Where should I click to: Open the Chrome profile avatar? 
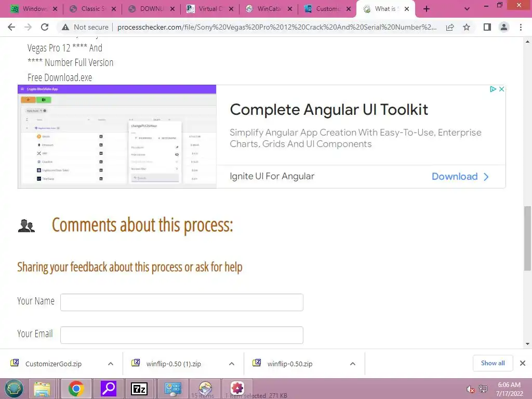coord(504,27)
